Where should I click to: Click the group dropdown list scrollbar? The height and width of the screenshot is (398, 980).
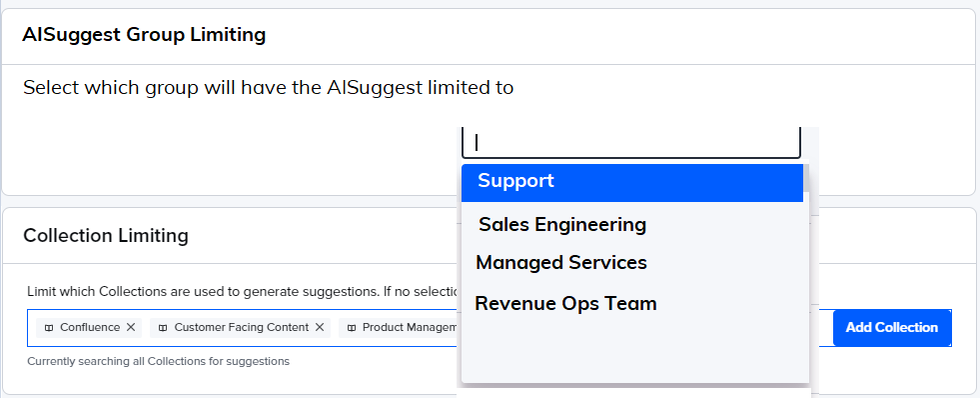(x=806, y=178)
